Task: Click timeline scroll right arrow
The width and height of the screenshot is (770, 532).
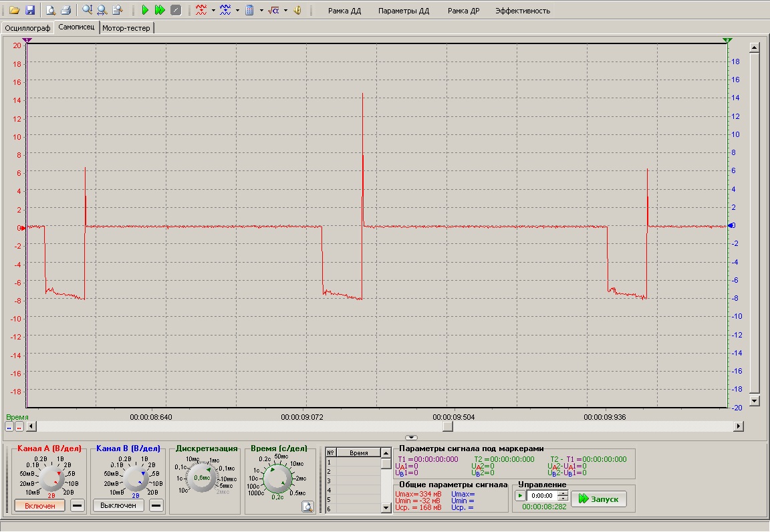Action: pos(738,426)
